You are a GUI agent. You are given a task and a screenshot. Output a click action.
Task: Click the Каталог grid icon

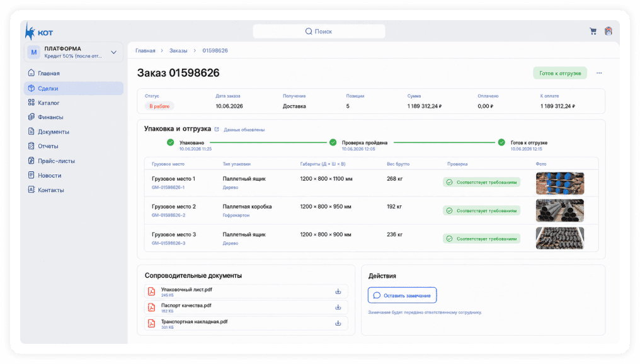point(31,103)
